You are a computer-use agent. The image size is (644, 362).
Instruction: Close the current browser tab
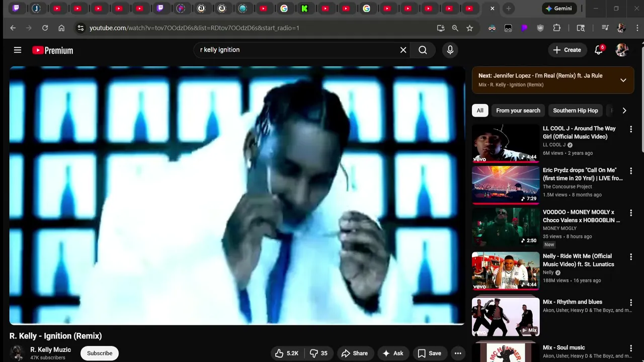[492, 8]
